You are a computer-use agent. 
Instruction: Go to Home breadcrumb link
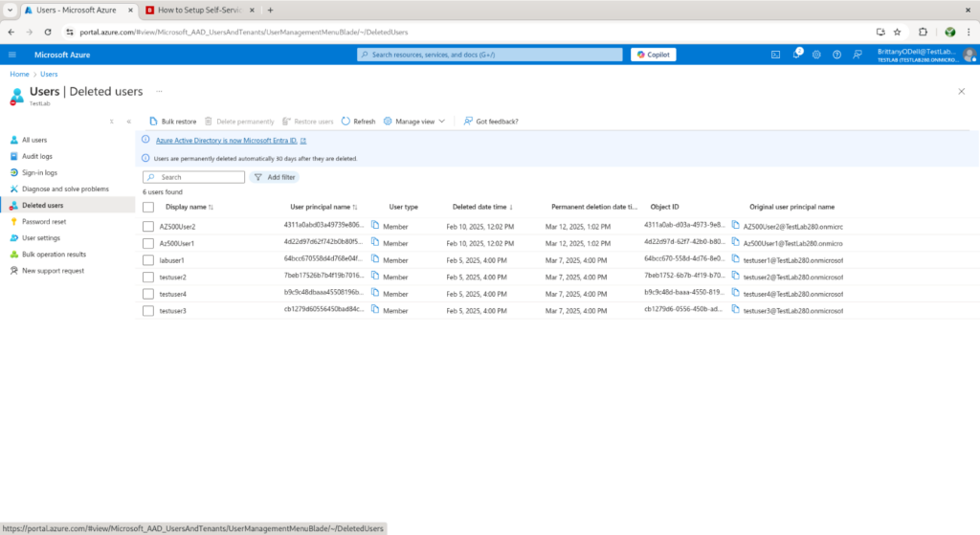19,74
